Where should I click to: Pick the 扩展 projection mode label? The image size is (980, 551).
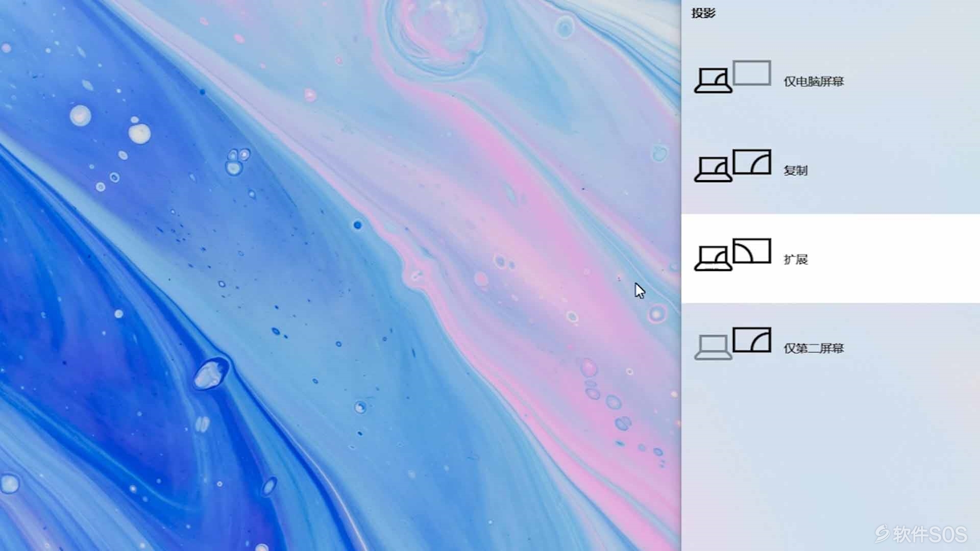[795, 259]
